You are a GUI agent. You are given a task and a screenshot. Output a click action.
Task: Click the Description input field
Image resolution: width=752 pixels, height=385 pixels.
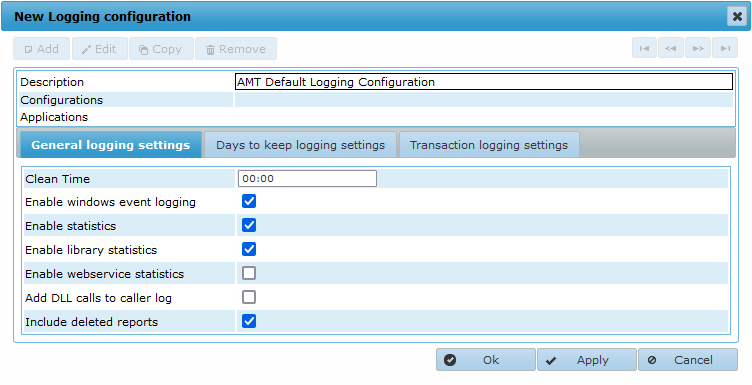click(x=484, y=82)
